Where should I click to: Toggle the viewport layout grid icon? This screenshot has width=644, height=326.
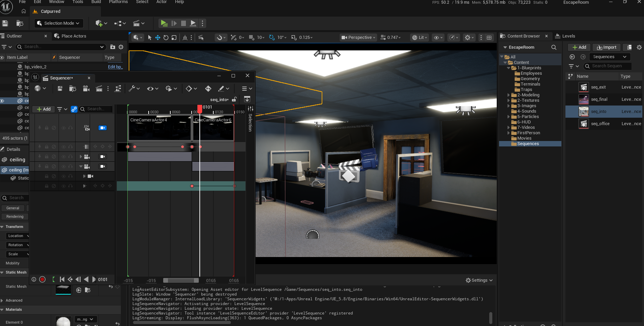pos(489,38)
